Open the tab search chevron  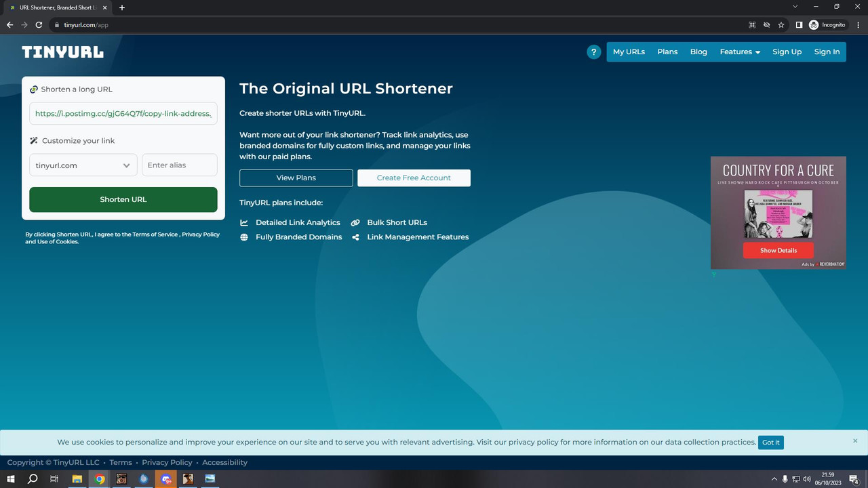pos(795,7)
